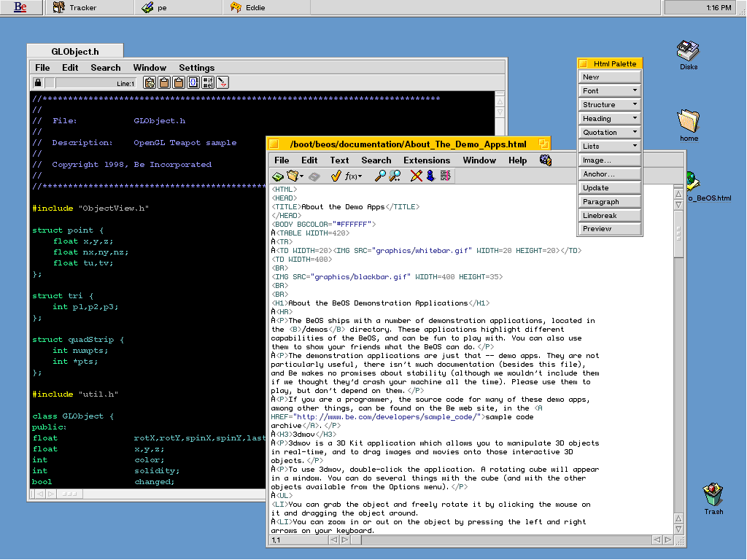Click the crossed-out pencil icon in pe
The width and height of the screenshot is (747, 560).
click(416, 176)
